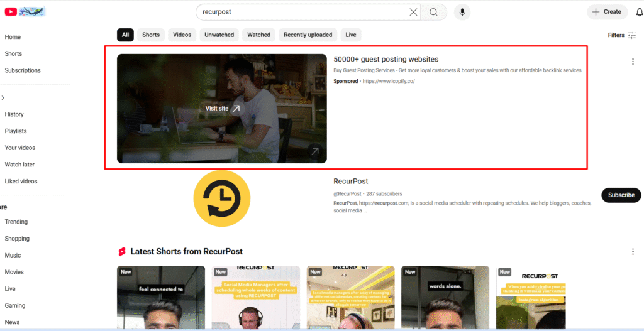The width and height of the screenshot is (644, 331).
Task: Subscribe to the RecurPost channel
Action: pyautogui.click(x=621, y=195)
